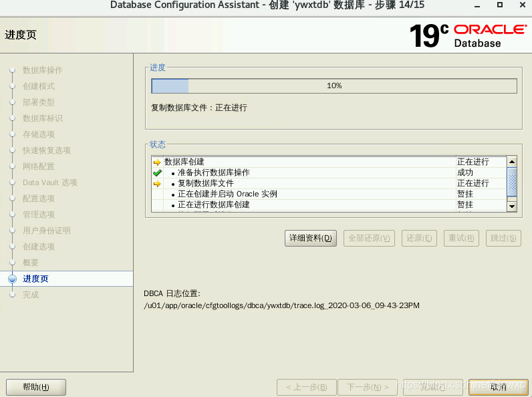The width and height of the screenshot is (532, 397).
Task: Maximize the Database Configuration Assistant window
Action: [499, 5]
